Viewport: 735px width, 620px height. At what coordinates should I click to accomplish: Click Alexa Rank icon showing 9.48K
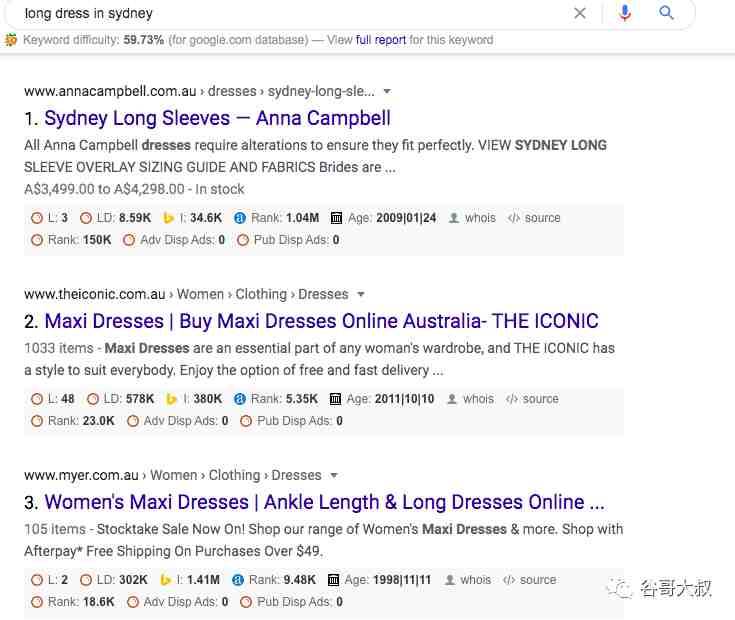(238, 580)
